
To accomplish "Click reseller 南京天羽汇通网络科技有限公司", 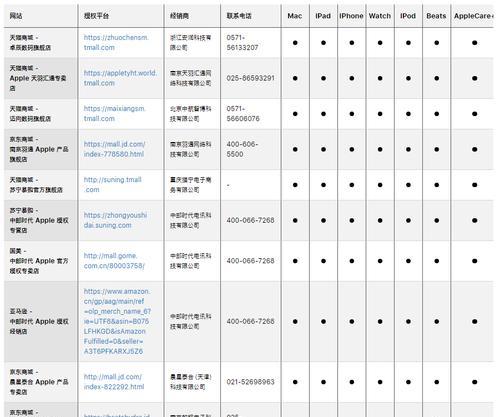I will pos(191,78).
